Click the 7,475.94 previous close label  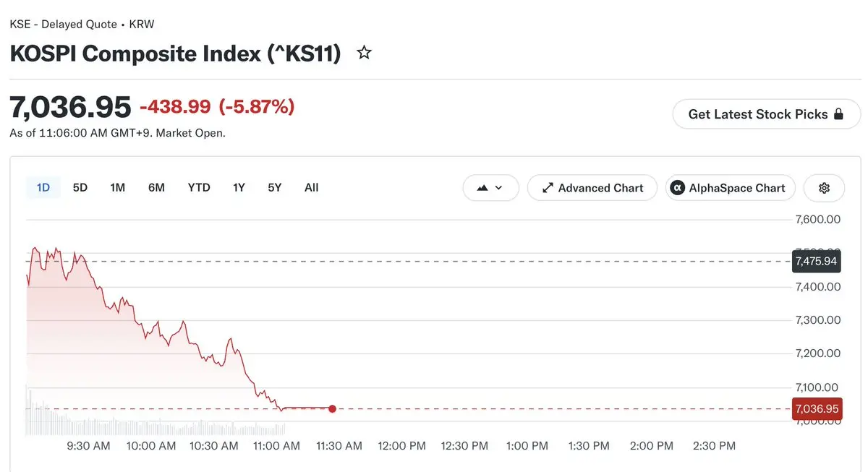tap(816, 261)
